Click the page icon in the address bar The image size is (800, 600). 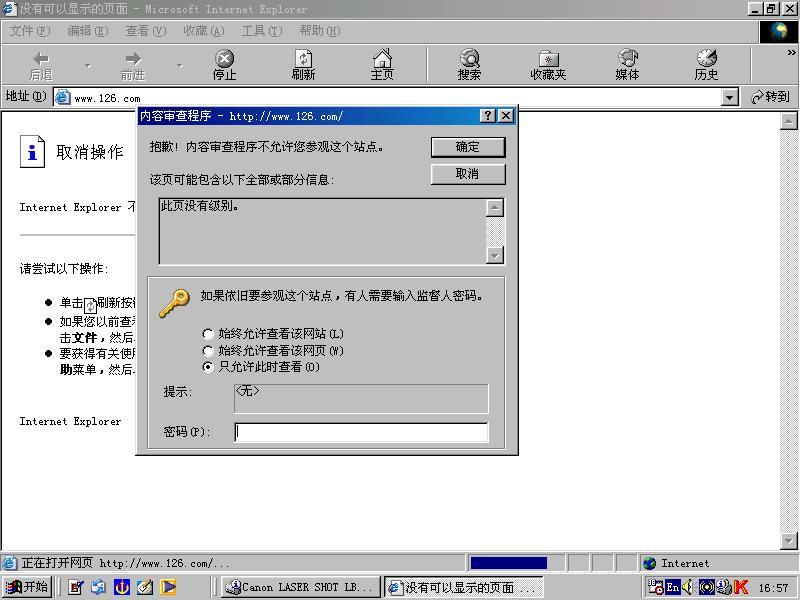click(x=63, y=97)
